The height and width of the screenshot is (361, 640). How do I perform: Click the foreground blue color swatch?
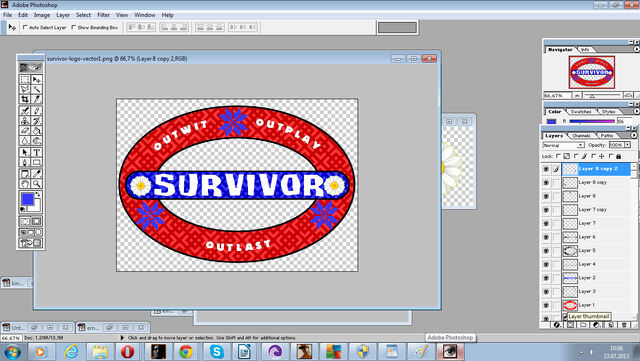pyautogui.click(x=27, y=199)
